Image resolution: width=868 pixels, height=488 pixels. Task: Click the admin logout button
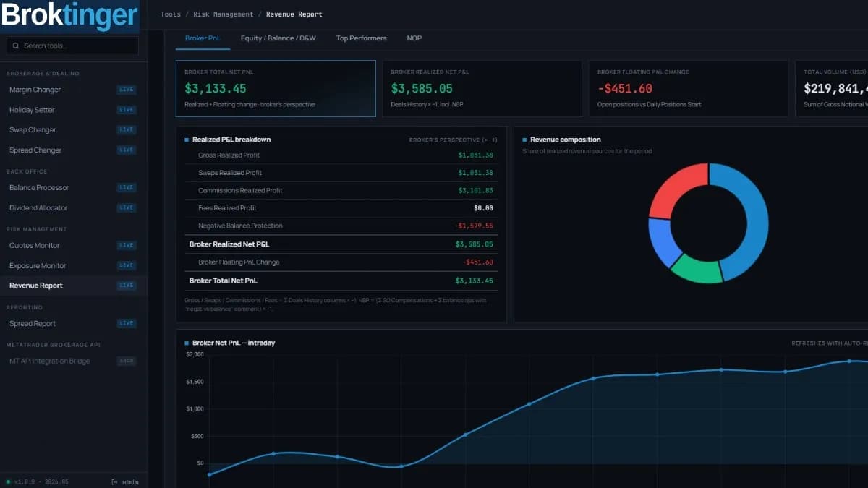[125, 482]
